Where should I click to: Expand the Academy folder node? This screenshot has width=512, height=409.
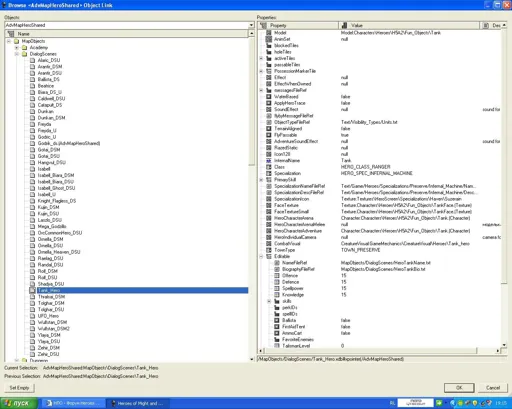point(17,48)
